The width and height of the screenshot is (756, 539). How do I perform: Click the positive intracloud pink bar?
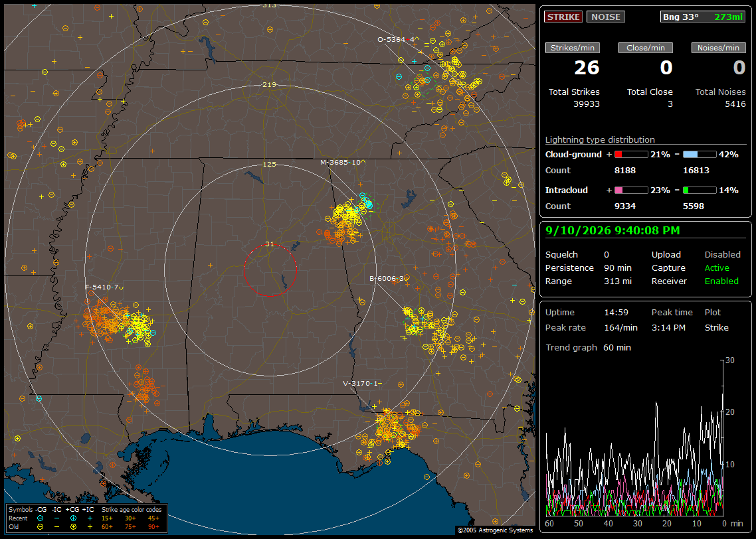tap(631, 191)
